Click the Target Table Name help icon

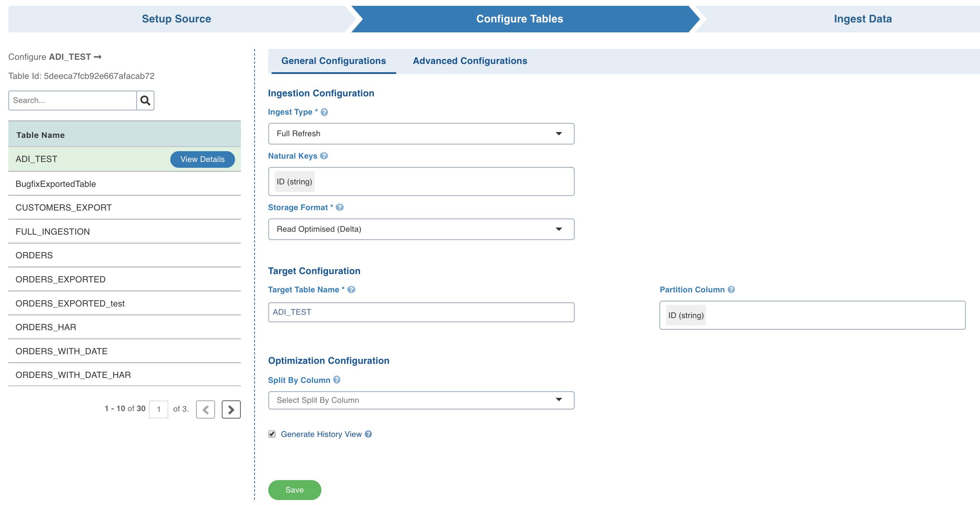click(x=351, y=289)
